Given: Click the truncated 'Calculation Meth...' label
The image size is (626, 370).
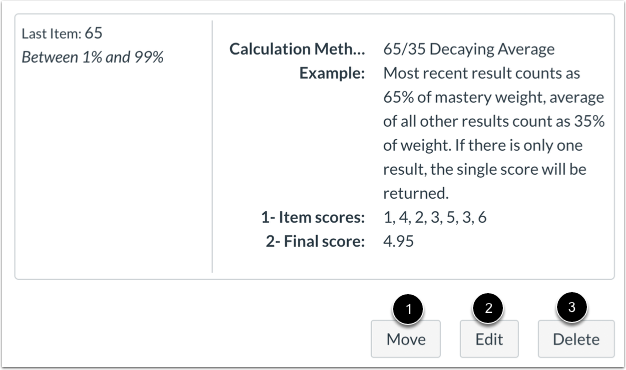Looking at the screenshot, I should click(x=297, y=49).
